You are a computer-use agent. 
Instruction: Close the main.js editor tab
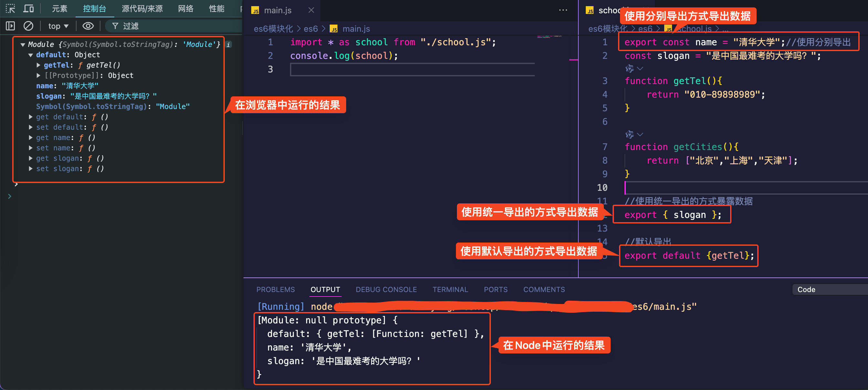point(311,10)
